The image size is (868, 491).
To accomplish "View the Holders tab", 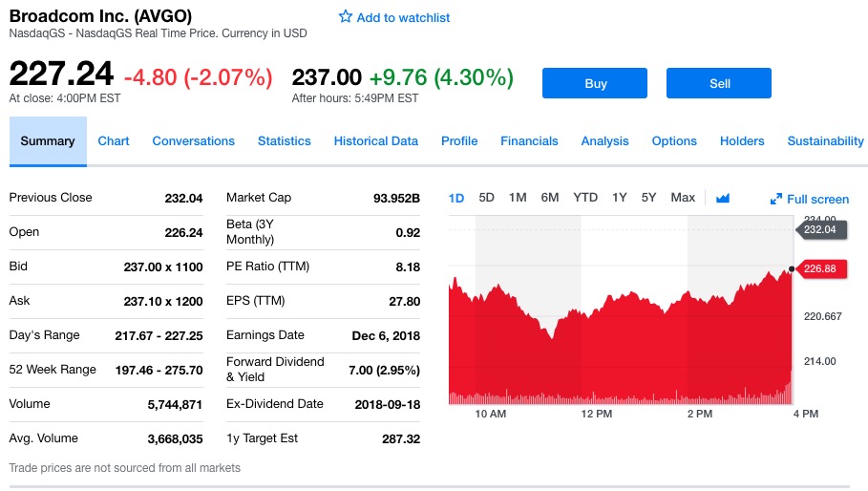I will click(x=742, y=141).
